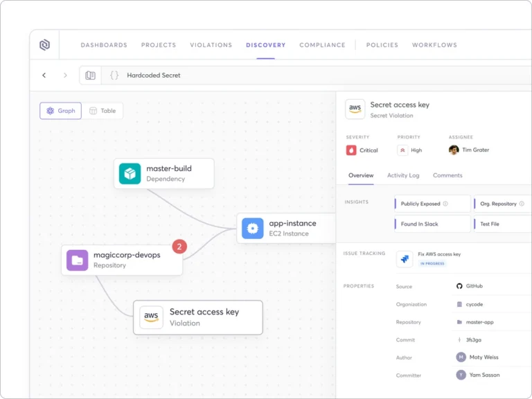Click the Cycode logo icon

[x=44, y=45]
